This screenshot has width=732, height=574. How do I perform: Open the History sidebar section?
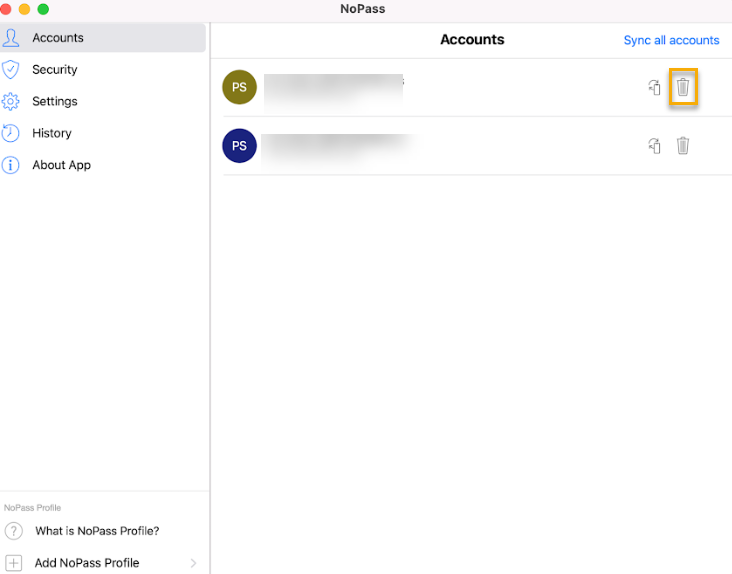click(103, 133)
